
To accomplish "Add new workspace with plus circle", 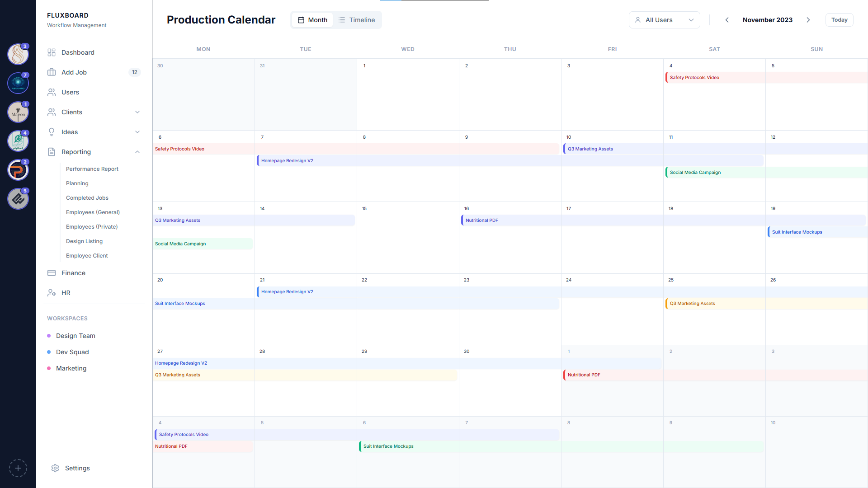I will [x=18, y=468].
